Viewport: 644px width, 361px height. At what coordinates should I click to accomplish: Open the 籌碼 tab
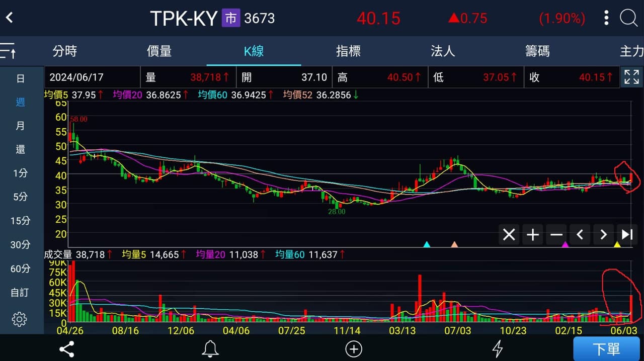click(x=537, y=51)
